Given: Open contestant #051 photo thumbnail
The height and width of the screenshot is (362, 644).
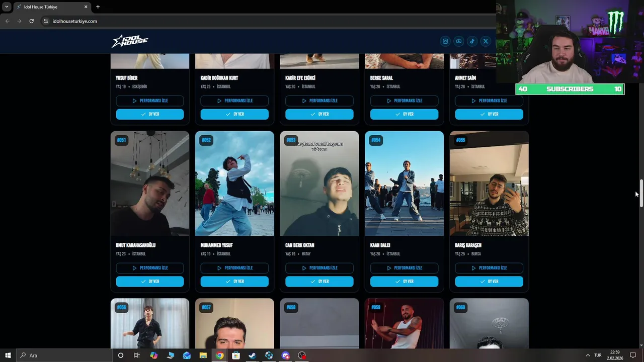Looking at the screenshot, I should click(x=150, y=184).
